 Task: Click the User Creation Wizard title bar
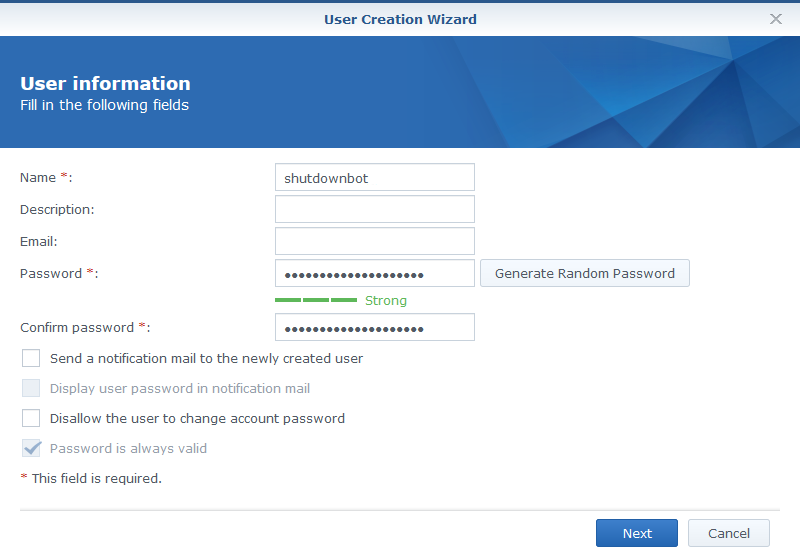[400, 19]
